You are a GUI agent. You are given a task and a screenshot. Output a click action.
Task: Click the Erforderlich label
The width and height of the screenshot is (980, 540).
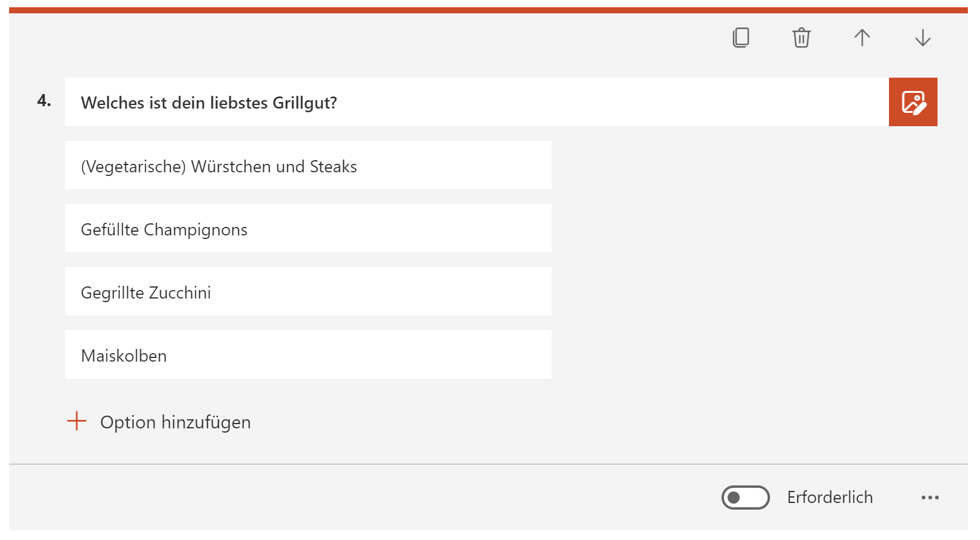(830, 498)
